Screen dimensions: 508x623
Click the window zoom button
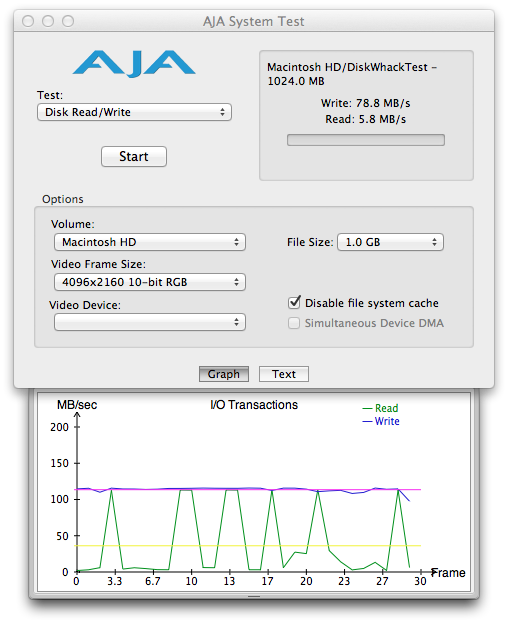point(68,21)
